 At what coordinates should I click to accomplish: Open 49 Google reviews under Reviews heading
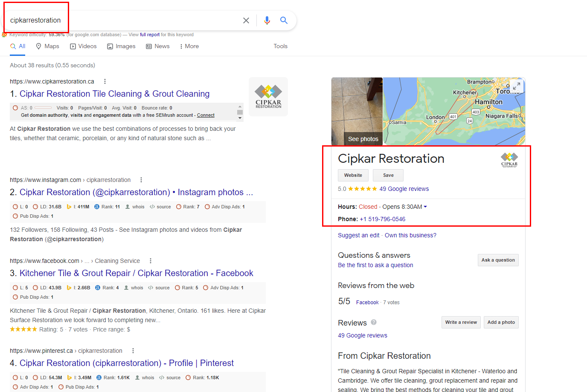pyautogui.click(x=363, y=336)
